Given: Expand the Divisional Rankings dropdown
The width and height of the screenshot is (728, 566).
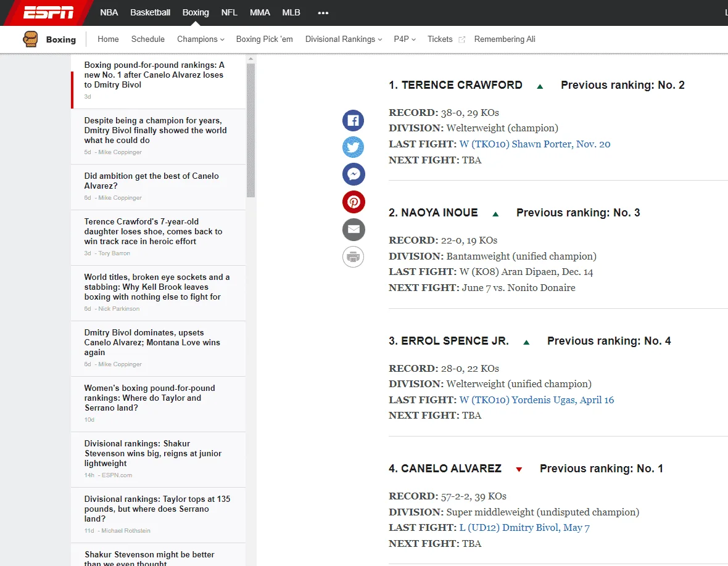Looking at the screenshot, I should 344,39.
